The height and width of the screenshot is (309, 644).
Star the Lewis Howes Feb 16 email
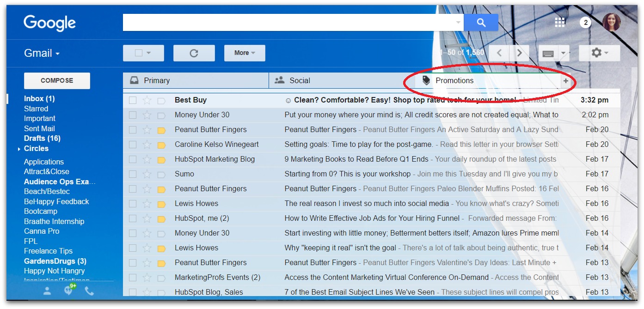(147, 204)
